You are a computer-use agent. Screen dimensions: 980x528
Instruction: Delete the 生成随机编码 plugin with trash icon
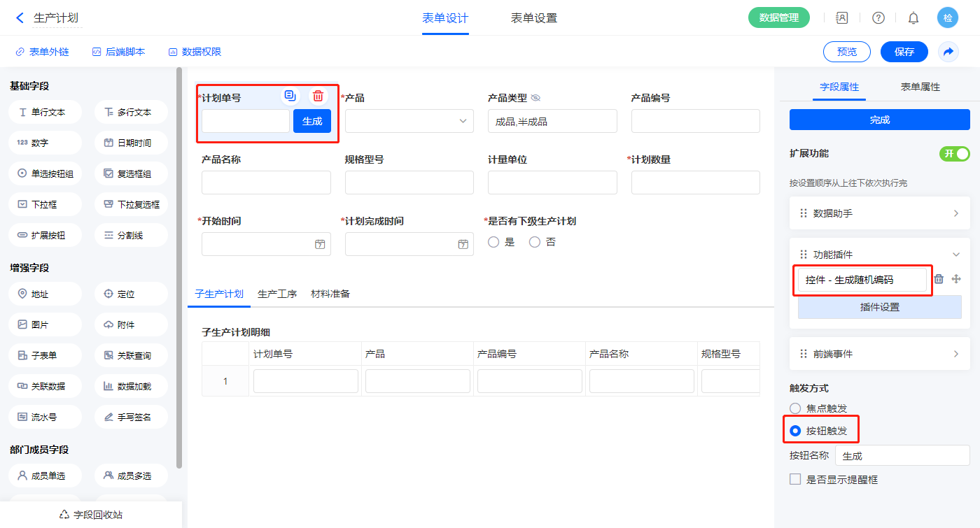tap(939, 279)
